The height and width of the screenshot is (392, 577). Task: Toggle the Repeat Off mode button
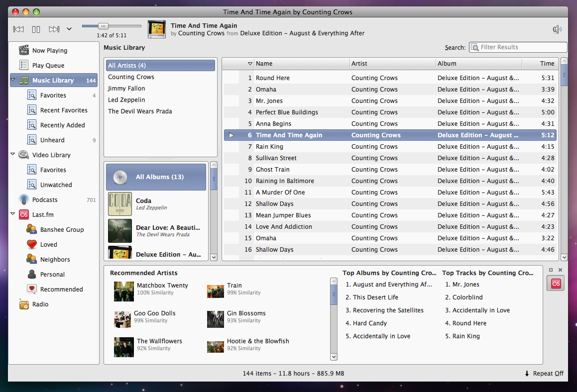pos(544,373)
